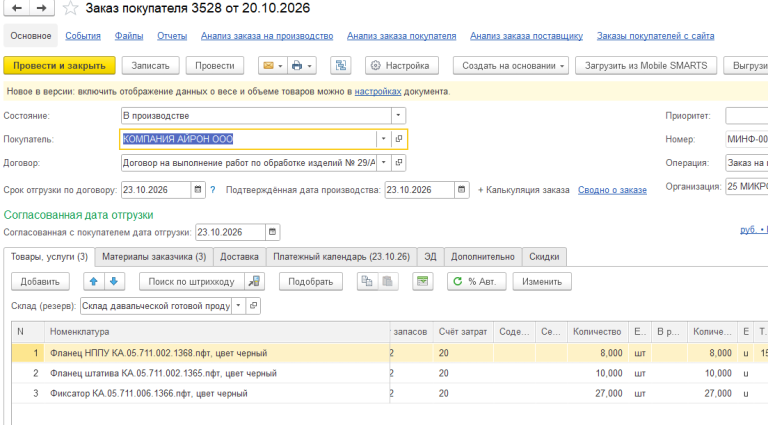Open Настройка settings button
This screenshot has width=768, height=425.
[402, 66]
